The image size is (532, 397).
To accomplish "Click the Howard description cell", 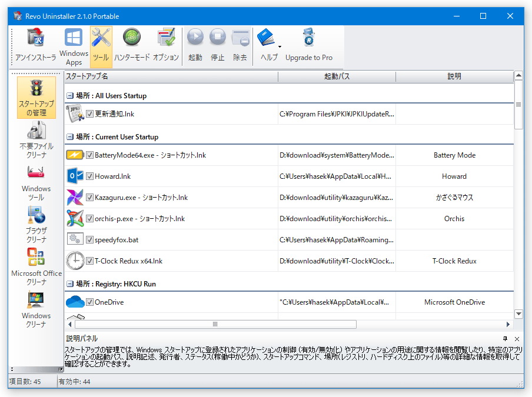I will tap(454, 176).
